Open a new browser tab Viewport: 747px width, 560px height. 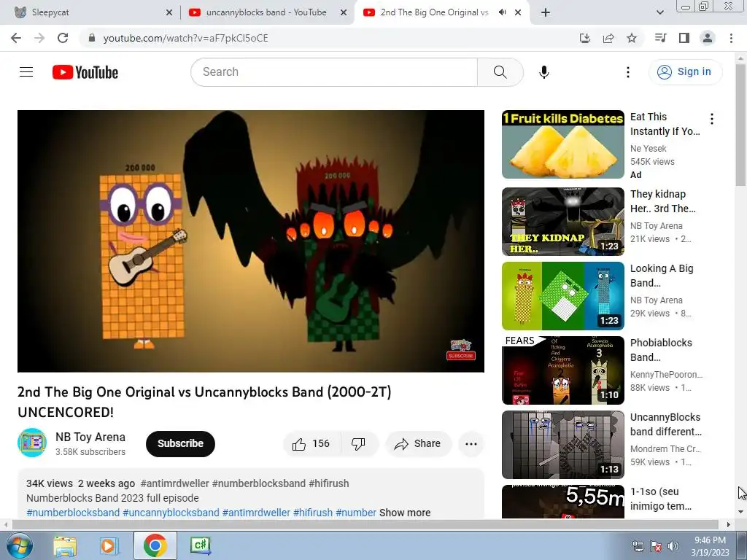pyautogui.click(x=546, y=12)
